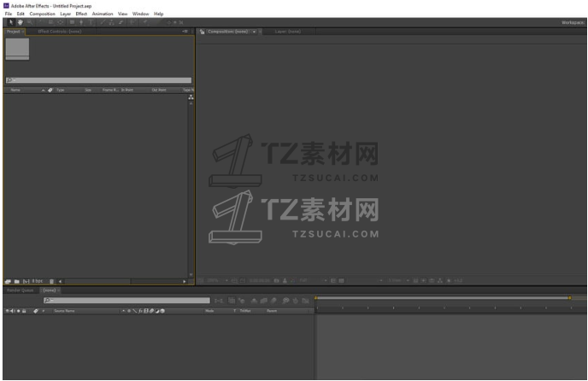Click the Mode column header in timeline
This screenshot has height=381, width=588.
pos(209,311)
